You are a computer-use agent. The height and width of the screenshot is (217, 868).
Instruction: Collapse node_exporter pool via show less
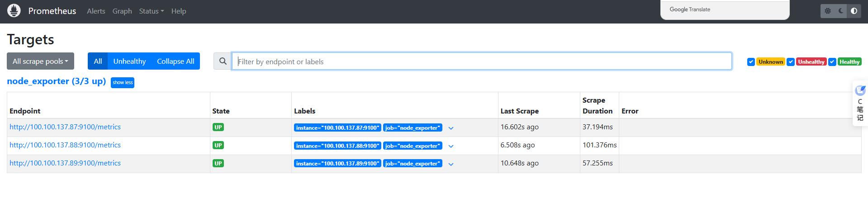(x=123, y=82)
